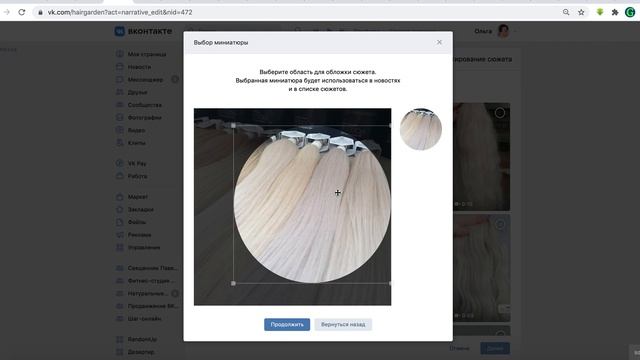Click the blue button next to Отмена
Image resolution: width=640 pixels, height=360 pixels.
click(x=495, y=348)
